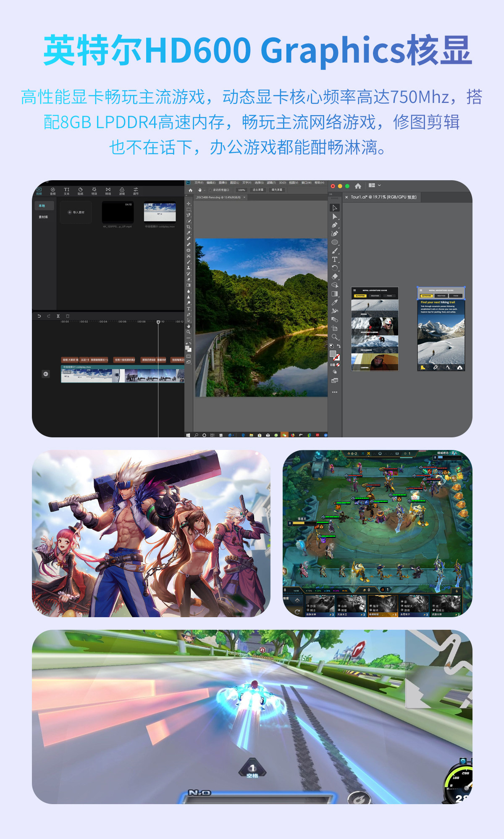Screen dimensions: 504x839
Task: Mute track with speaker icon in timeline
Action: (x=46, y=374)
